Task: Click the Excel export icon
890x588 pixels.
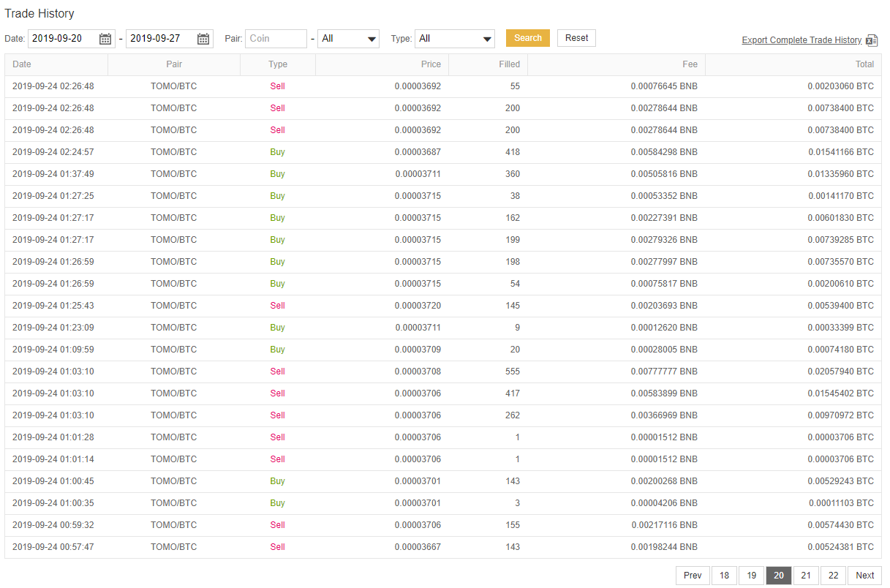Action: [x=872, y=40]
